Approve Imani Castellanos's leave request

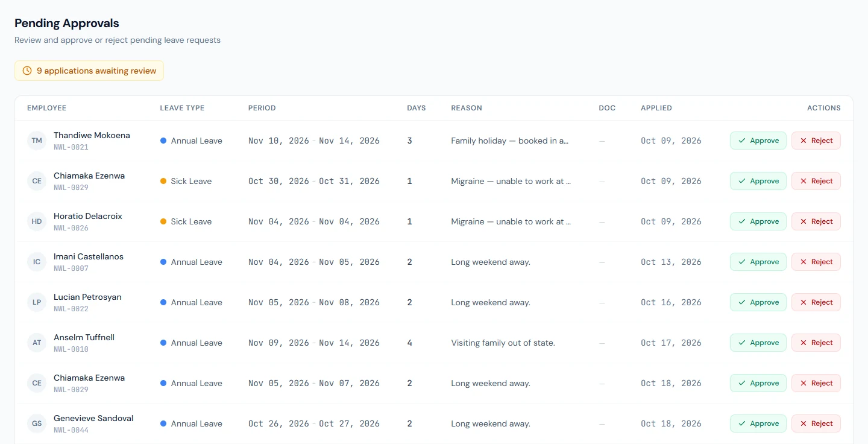[758, 262]
